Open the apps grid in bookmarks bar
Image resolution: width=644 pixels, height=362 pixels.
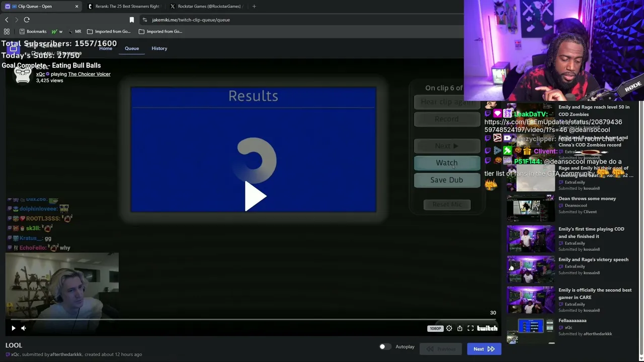7,31
